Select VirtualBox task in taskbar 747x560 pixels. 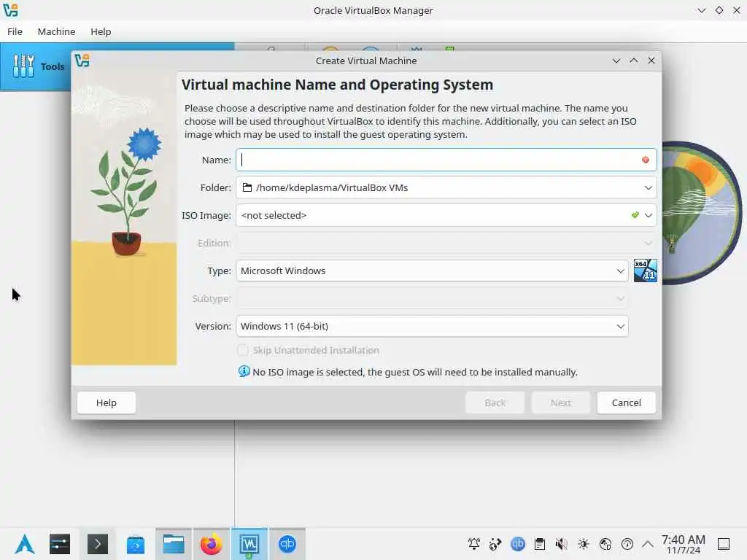pyautogui.click(x=249, y=544)
